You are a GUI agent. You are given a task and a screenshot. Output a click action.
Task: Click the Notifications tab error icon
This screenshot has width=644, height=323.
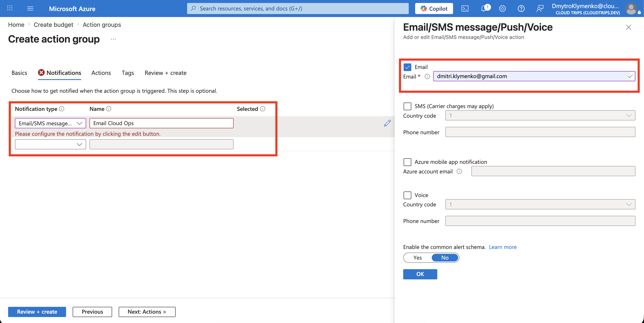tap(41, 72)
